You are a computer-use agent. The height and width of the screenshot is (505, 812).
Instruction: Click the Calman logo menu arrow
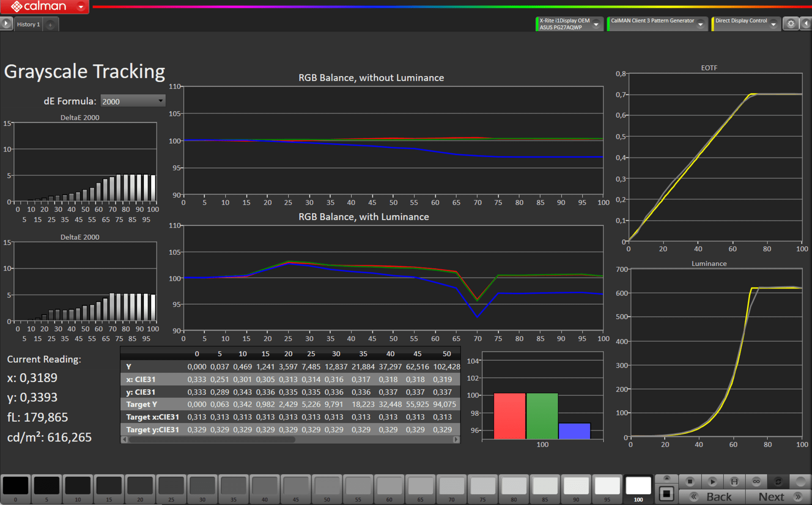81,6
